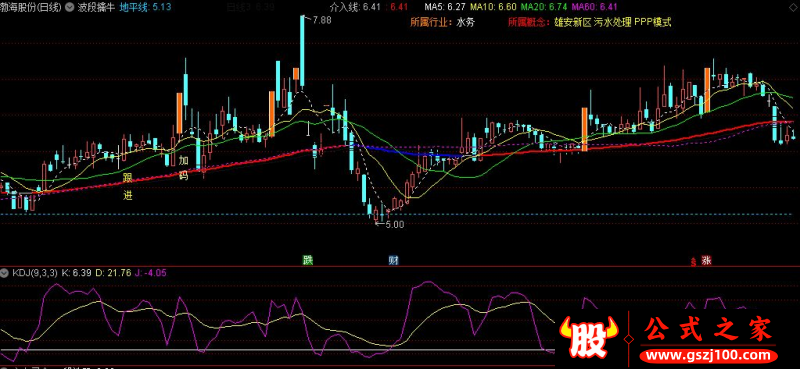Expand the partially visible bottom panel arrow

tap(5, 367)
